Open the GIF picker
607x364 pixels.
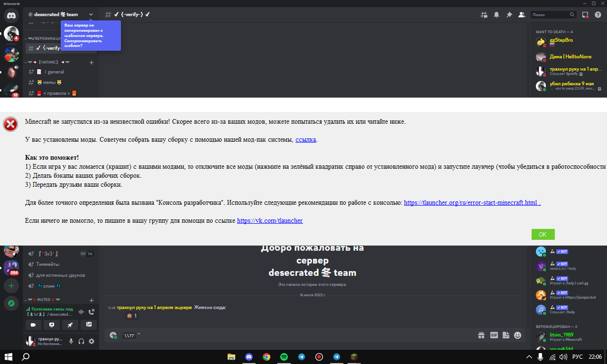(x=494, y=335)
